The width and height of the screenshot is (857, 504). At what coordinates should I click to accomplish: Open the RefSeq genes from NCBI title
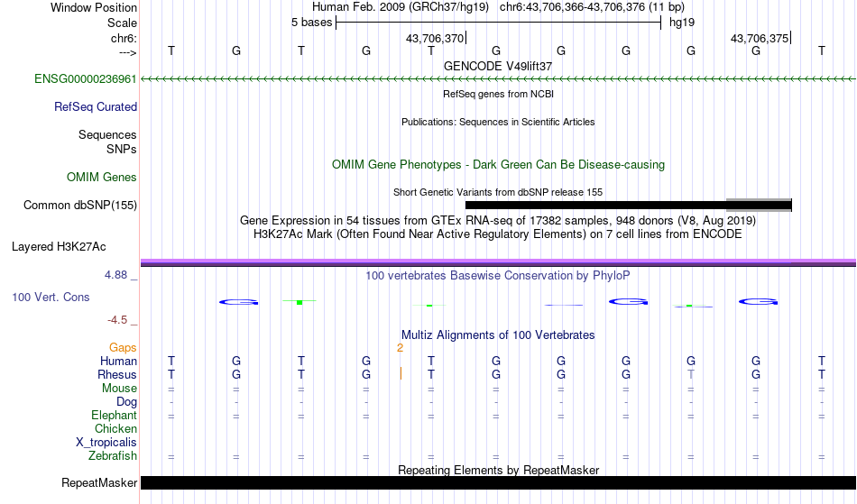point(498,94)
